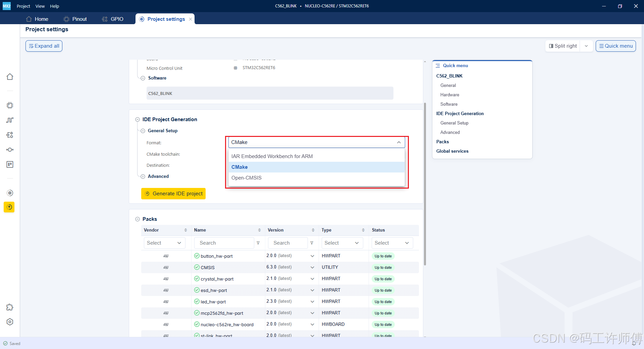This screenshot has width=644, height=349.
Task: Switch to the GPIO tab
Action: 113,19
